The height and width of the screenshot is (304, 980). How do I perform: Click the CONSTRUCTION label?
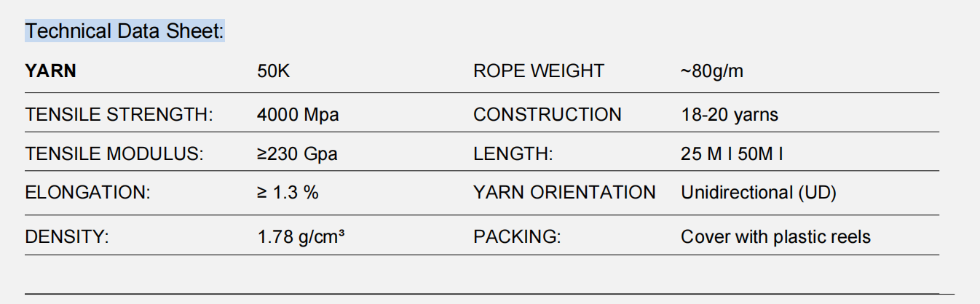click(547, 115)
